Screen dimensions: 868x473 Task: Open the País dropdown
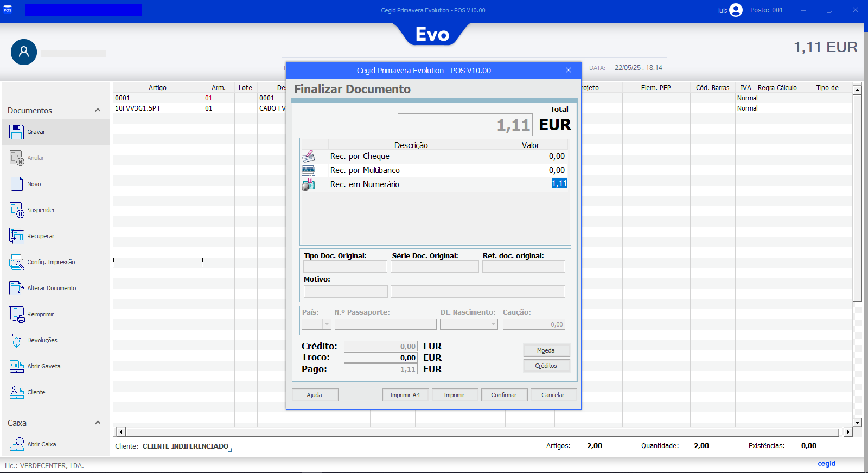[327, 324]
